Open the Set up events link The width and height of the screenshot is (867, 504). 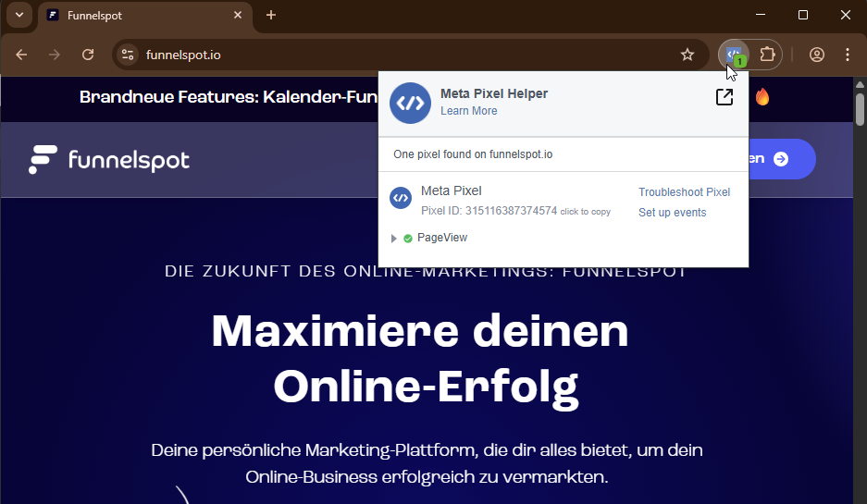(672, 212)
